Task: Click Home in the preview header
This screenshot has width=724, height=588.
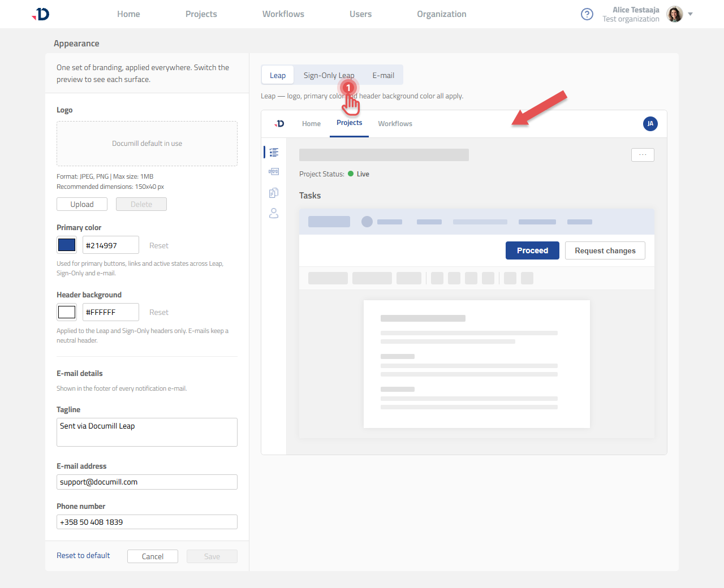Action: coord(311,124)
